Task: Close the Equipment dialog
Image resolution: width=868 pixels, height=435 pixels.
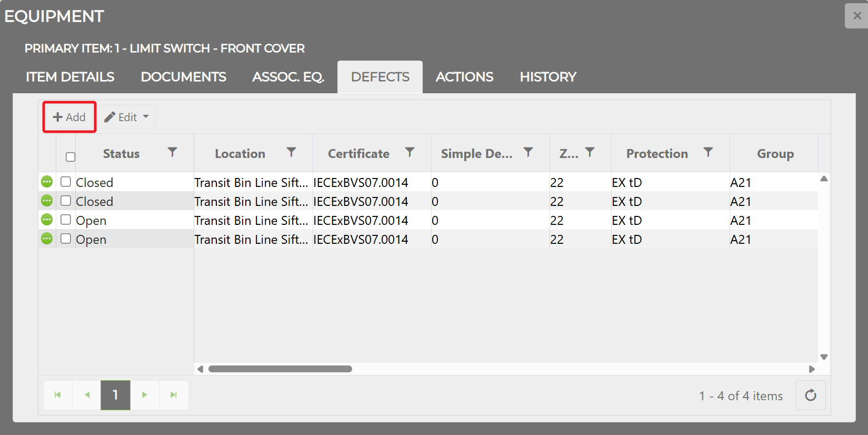Action: coord(857,16)
